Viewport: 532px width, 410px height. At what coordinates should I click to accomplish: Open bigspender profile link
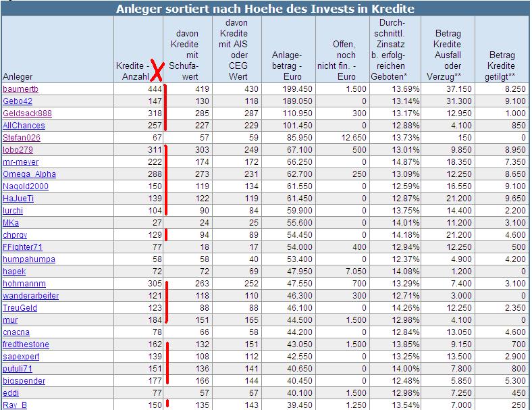coord(24,381)
